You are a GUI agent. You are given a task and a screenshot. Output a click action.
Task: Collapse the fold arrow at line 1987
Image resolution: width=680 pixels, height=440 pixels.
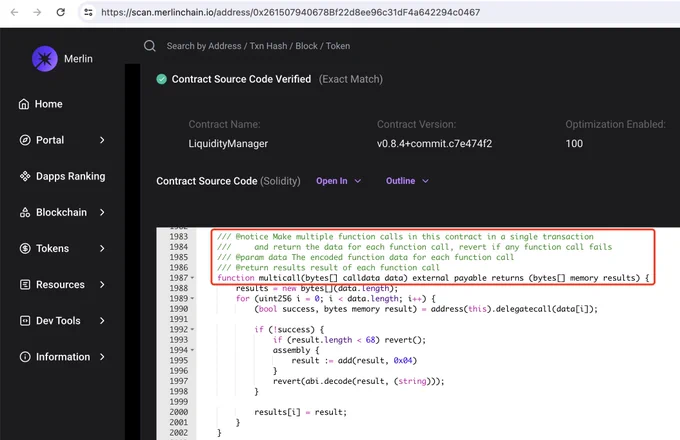click(x=192, y=278)
